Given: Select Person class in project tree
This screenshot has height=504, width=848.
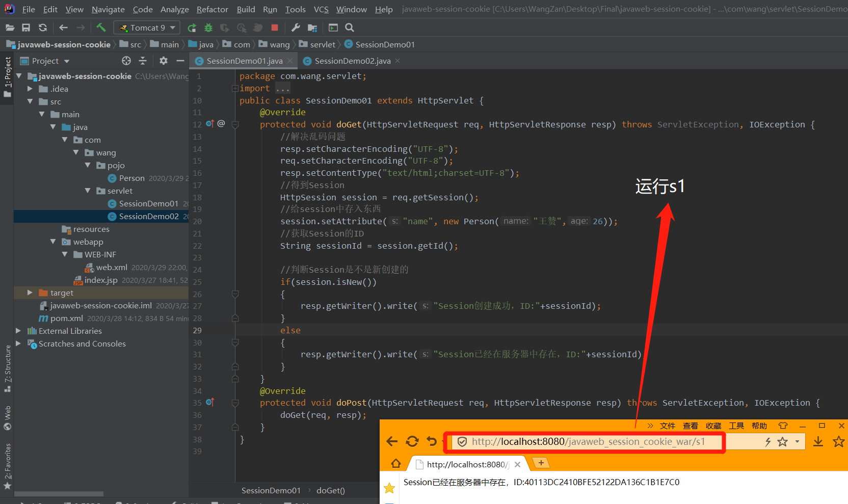Looking at the screenshot, I should [x=131, y=178].
